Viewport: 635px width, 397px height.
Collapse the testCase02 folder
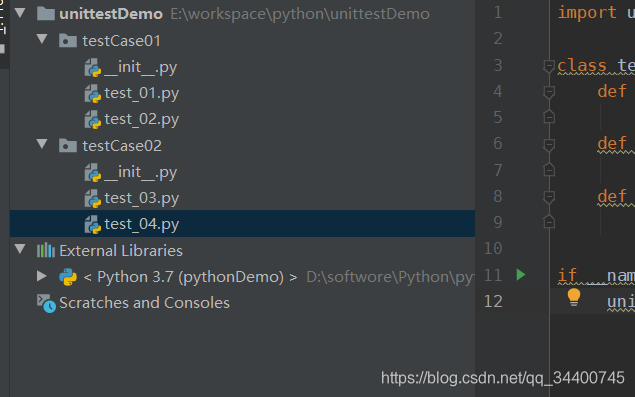(42, 144)
